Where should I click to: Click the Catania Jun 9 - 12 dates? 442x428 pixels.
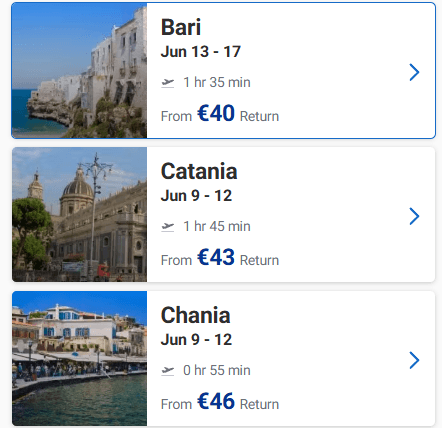[196, 196]
